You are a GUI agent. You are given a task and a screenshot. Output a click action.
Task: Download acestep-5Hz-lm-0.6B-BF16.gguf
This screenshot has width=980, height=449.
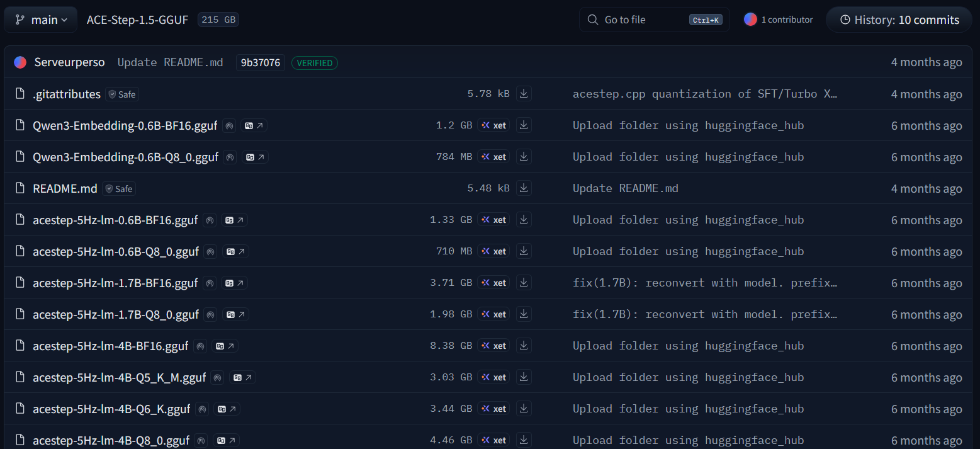coord(524,220)
